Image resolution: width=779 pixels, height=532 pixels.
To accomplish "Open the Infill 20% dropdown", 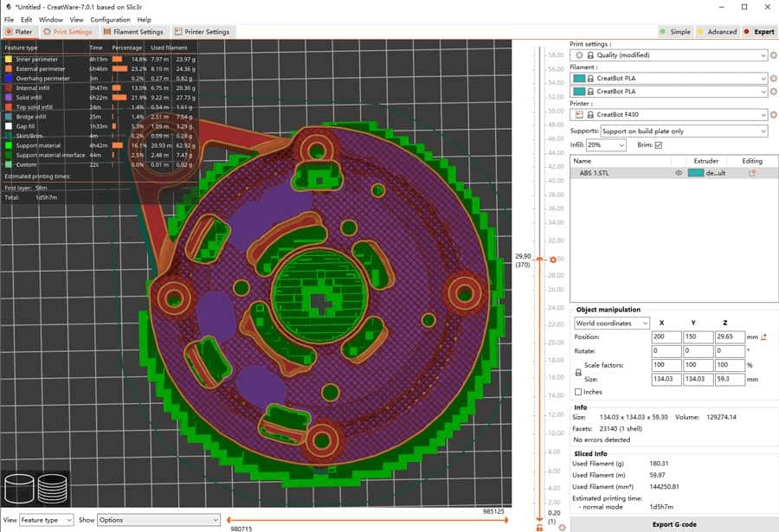I will coord(606,145).
